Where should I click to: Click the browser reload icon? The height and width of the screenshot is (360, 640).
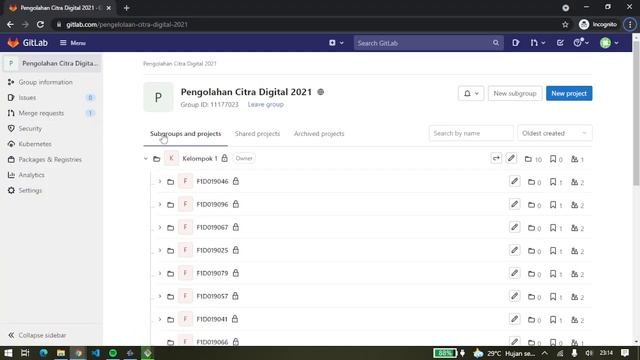point(40,24)
